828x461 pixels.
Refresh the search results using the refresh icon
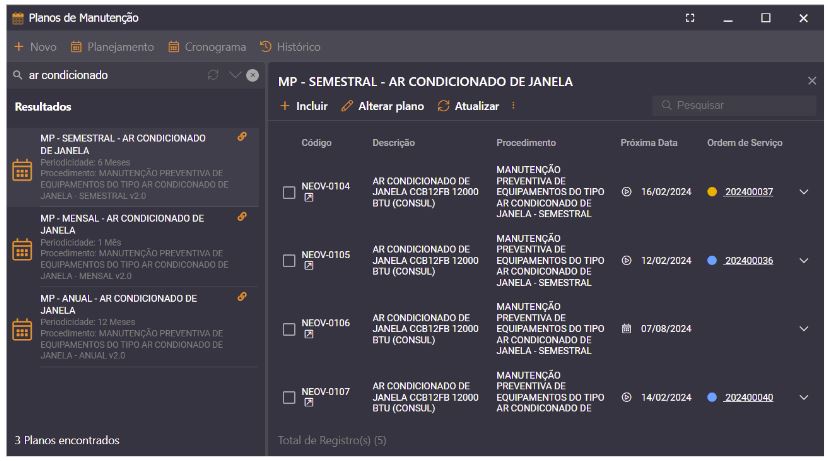point(213,75)
